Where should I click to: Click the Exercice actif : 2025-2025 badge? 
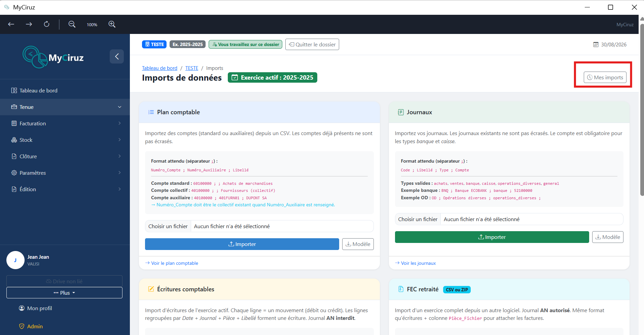tap(273, 78)
